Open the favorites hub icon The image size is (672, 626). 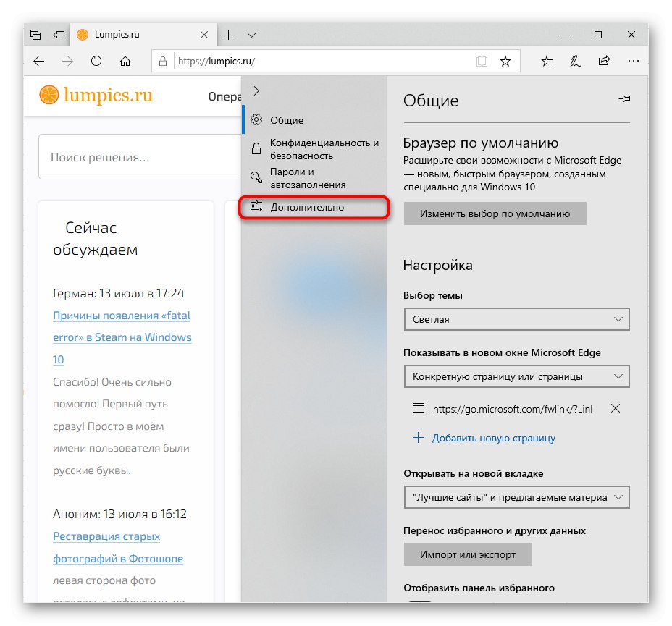coord(547,62)
